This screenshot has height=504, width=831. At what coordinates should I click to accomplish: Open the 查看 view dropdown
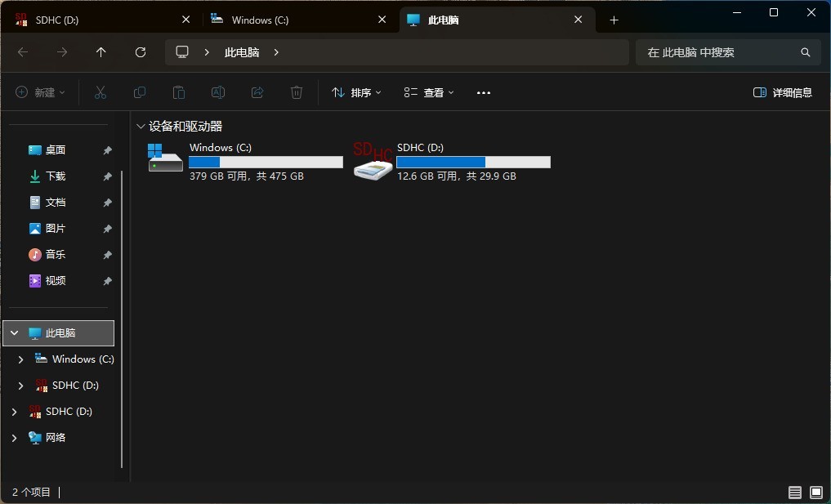coord(428,92)
